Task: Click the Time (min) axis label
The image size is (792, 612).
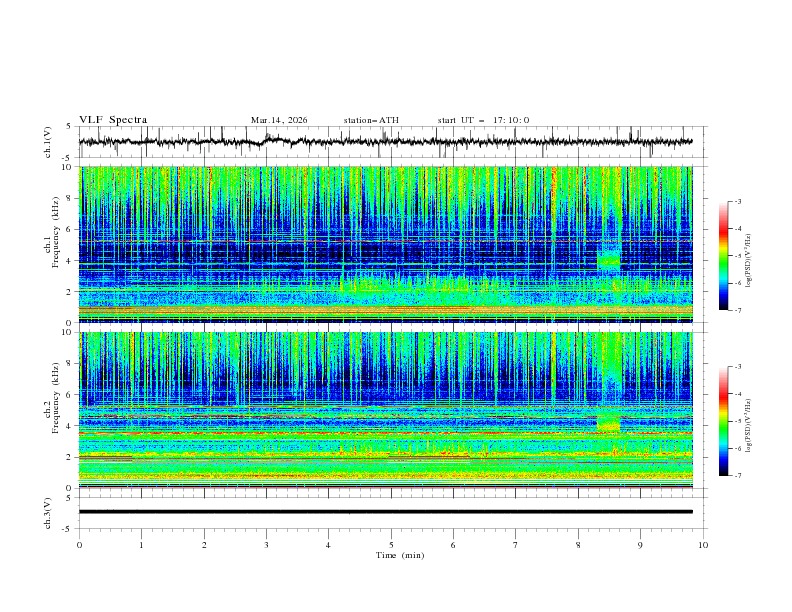Action: 400,555
